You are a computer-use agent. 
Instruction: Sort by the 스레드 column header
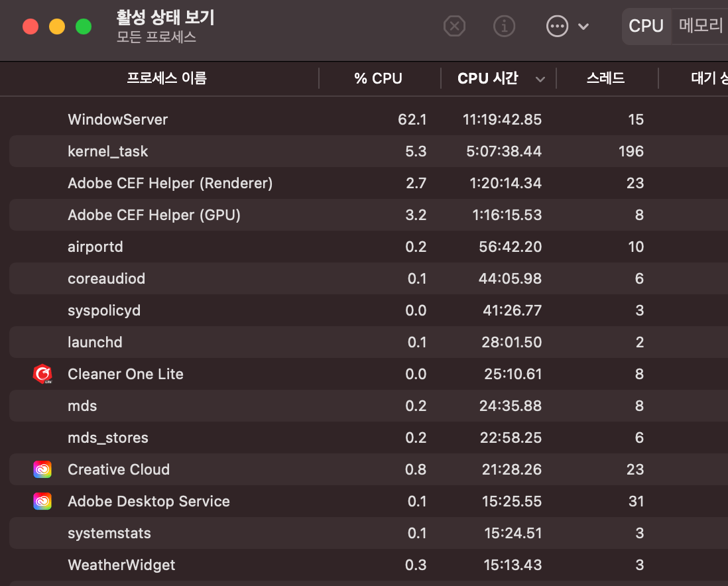point(607,78)
